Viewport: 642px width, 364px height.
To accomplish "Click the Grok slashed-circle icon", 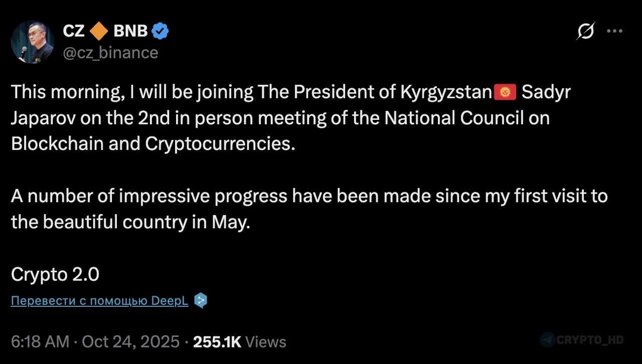I will pos(585,32).
